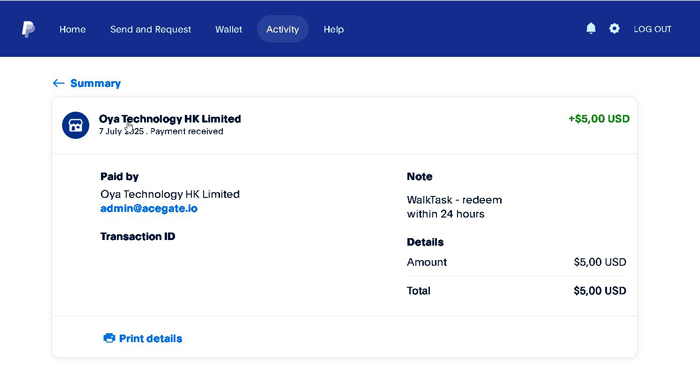Open the Wallet tab
700x384 pixels.
(x=229, y=29)
